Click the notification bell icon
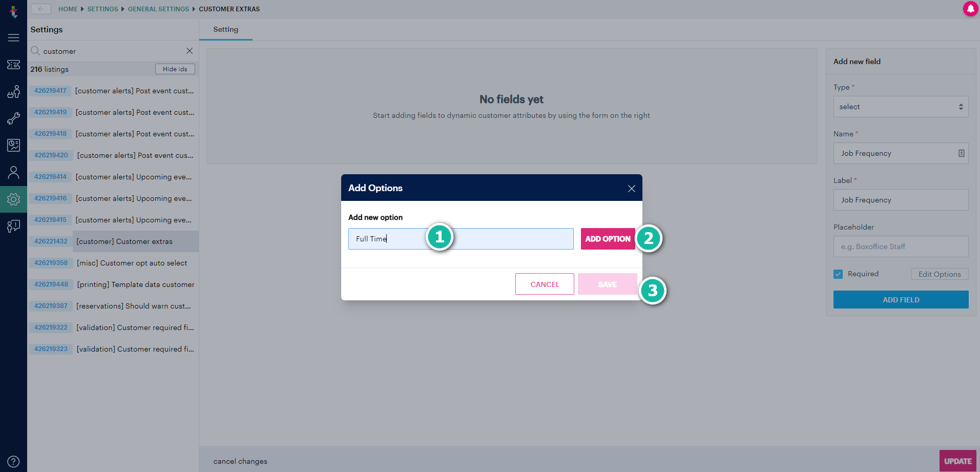The width and height of the screenshot is (980, 472). pos(970,9)
